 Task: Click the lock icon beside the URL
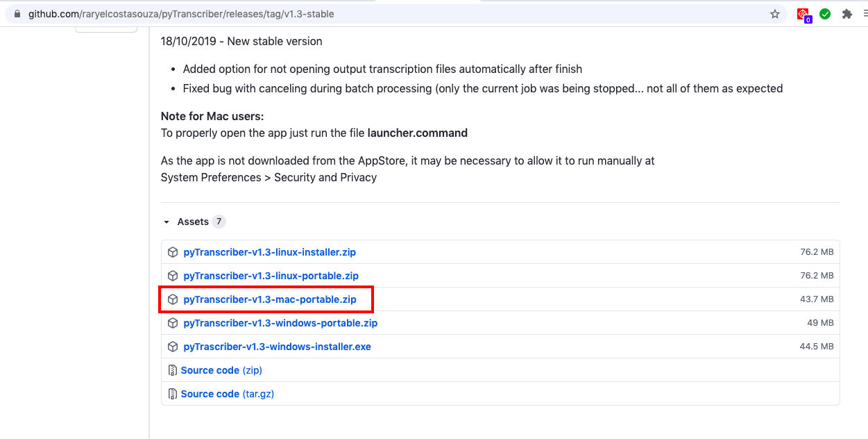(x=17, y=14)
